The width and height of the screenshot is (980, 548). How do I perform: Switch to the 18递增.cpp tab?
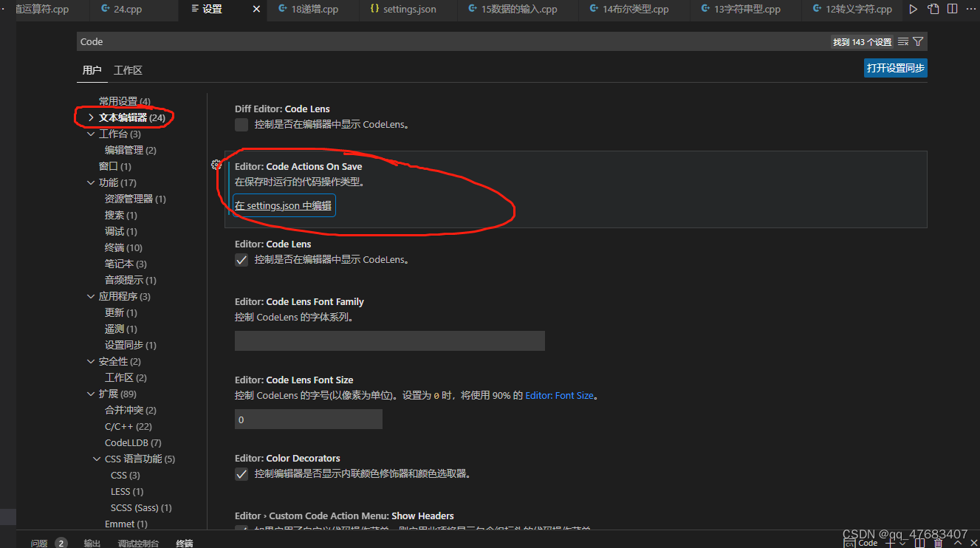[312, 10]
